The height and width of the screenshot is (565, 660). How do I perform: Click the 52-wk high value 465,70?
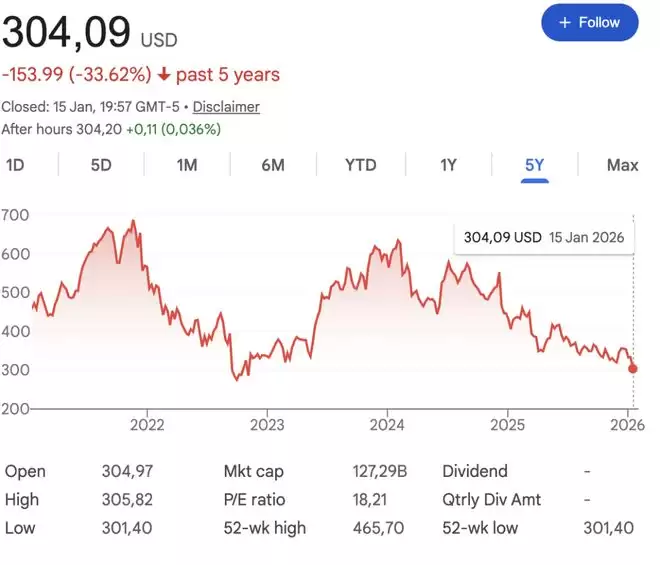coord(379,527)
